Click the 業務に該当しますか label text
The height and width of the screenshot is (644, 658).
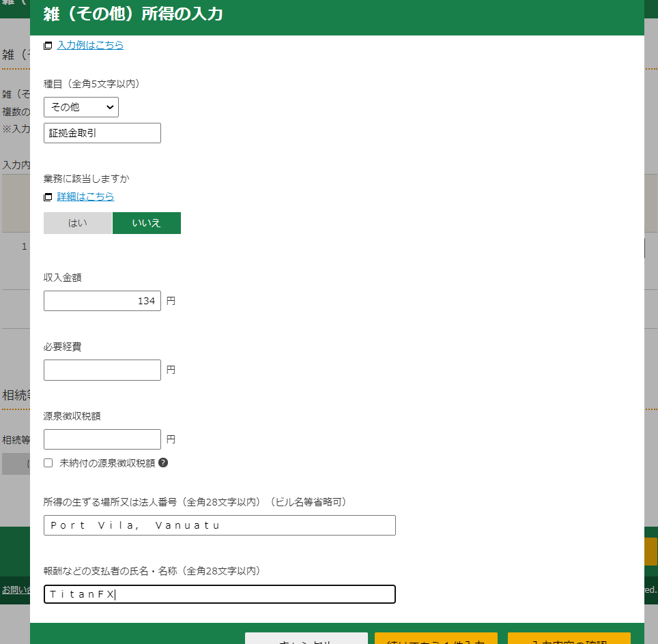(x=87, y=179)
